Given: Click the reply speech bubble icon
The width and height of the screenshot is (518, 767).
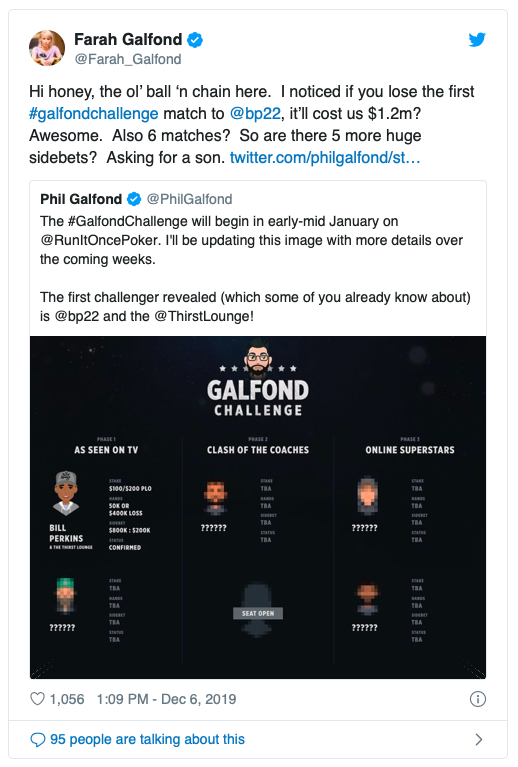Looking at the screenshot, I should pyautogui.click(x=38, y=740).
